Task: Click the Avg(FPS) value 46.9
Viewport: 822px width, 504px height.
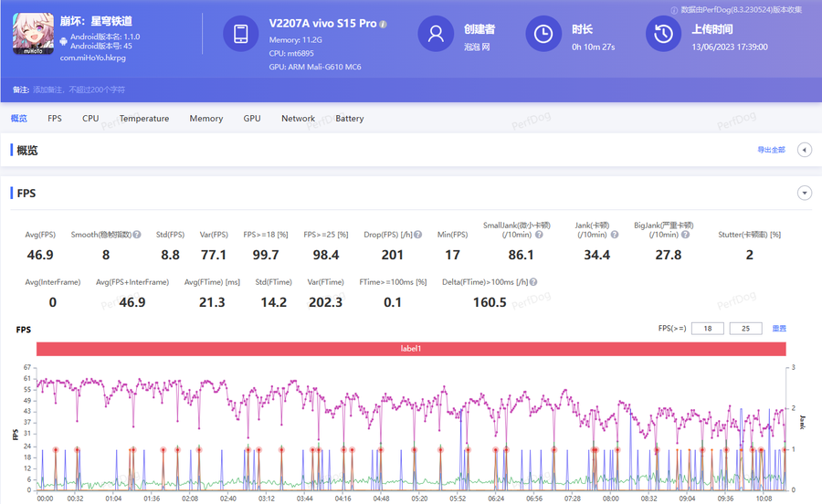Action: (40, 255)
